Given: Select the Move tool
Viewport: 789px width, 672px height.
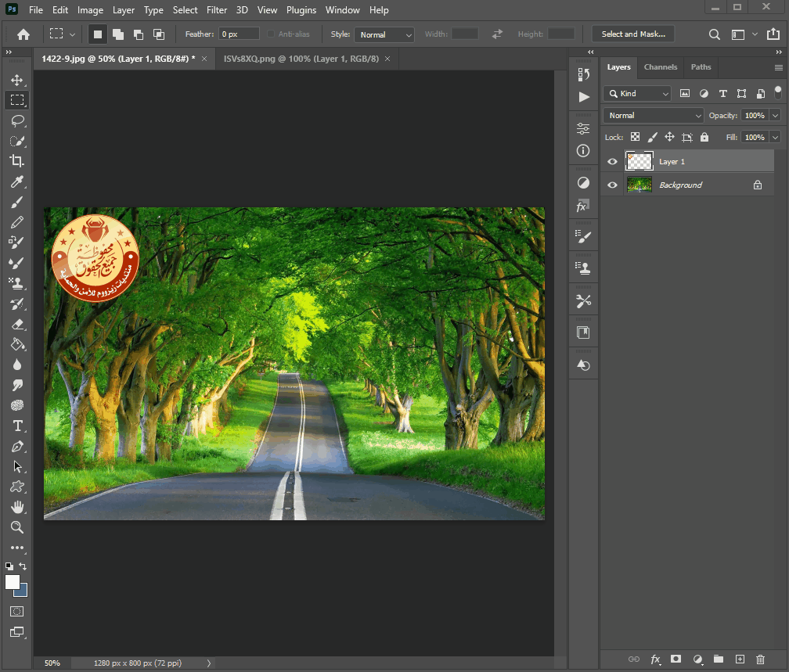Looking at the screenshot, I should click(x=17, y=80).
